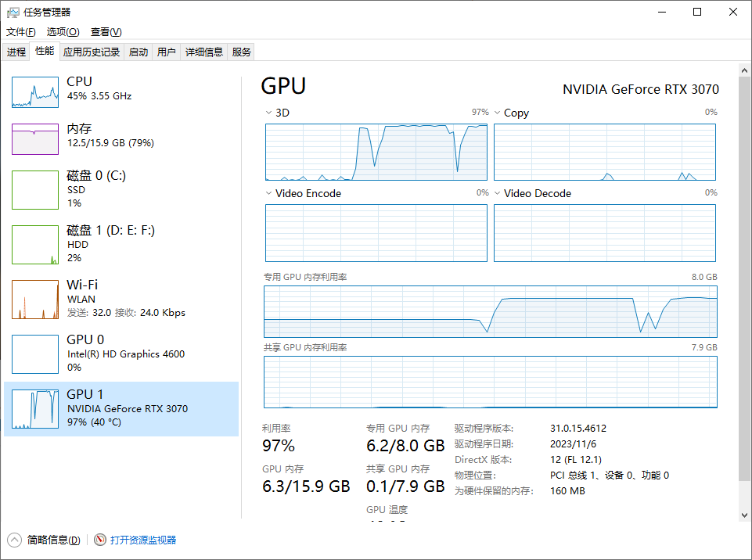The image size is (752, 560).
Task: Click the 0.1/7.9 GB shared memory value
Action: point(405,486)
